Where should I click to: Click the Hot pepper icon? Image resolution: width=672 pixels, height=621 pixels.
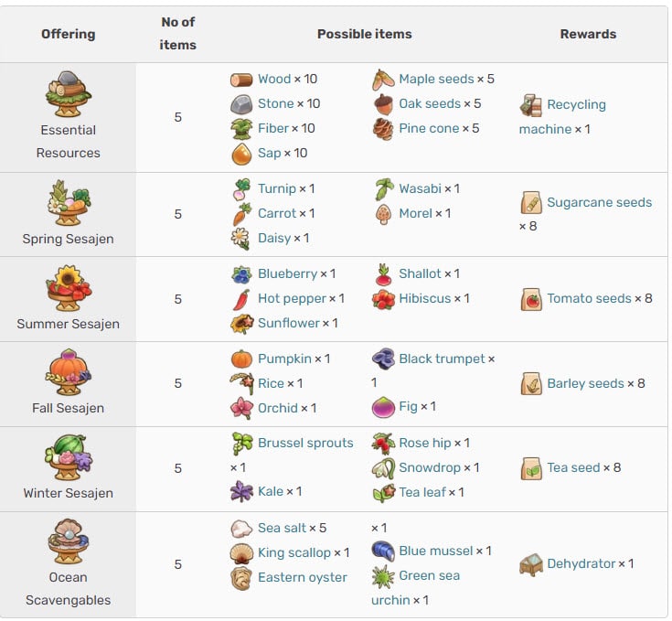241,299
